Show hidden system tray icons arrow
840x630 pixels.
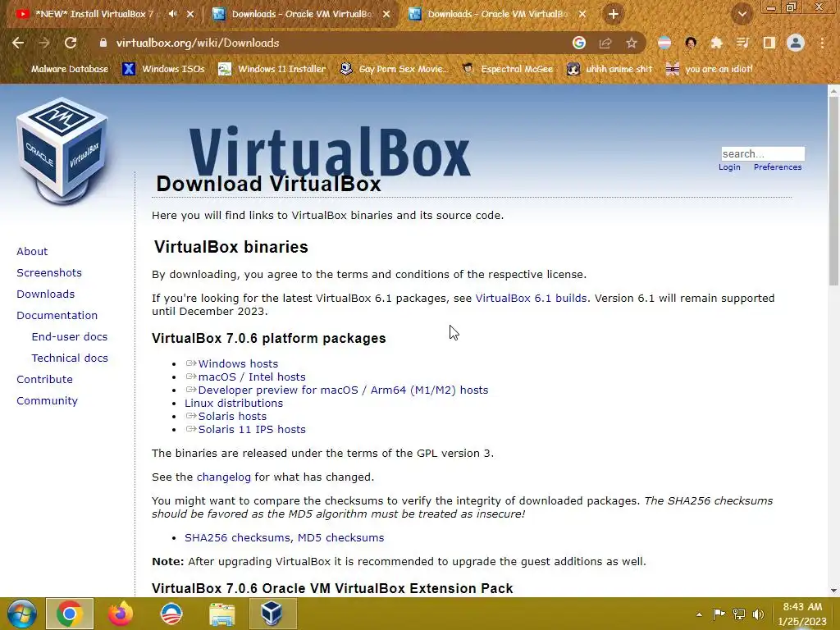[699, 614]
